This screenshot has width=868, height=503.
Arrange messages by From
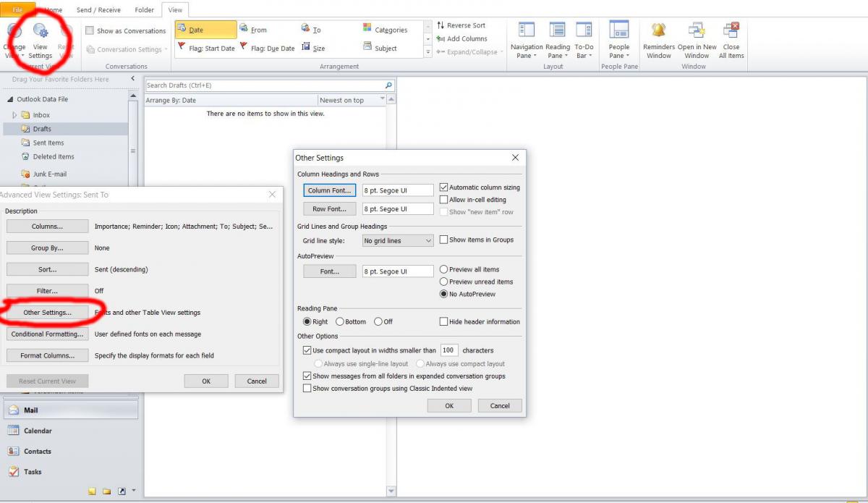tap(253, 30)
